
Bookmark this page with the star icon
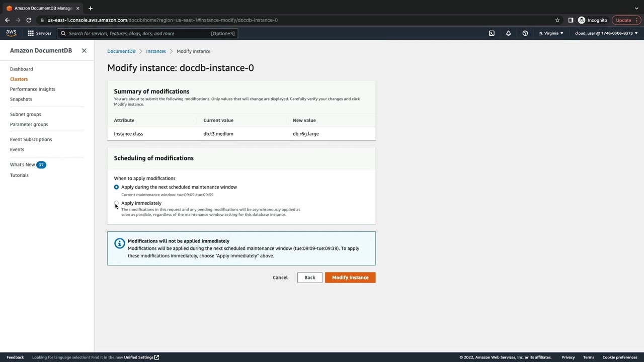point(557,20)
